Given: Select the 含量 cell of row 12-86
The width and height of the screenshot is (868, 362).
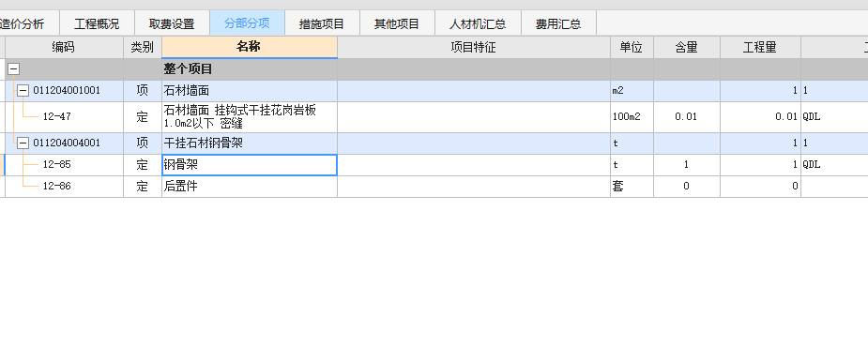Looking at the screenshot, I should 687,187.
